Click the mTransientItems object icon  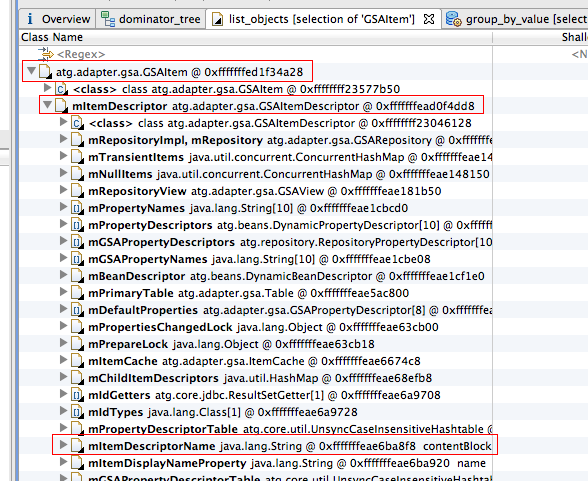pyautogui.click(x=77, y=157)
